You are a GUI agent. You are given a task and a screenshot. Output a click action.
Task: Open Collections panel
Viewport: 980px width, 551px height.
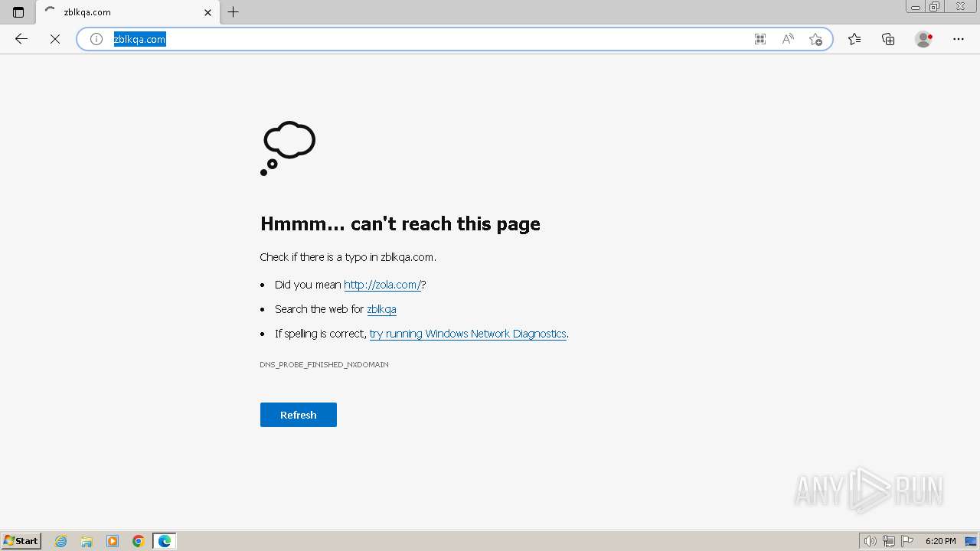point(888,39)
